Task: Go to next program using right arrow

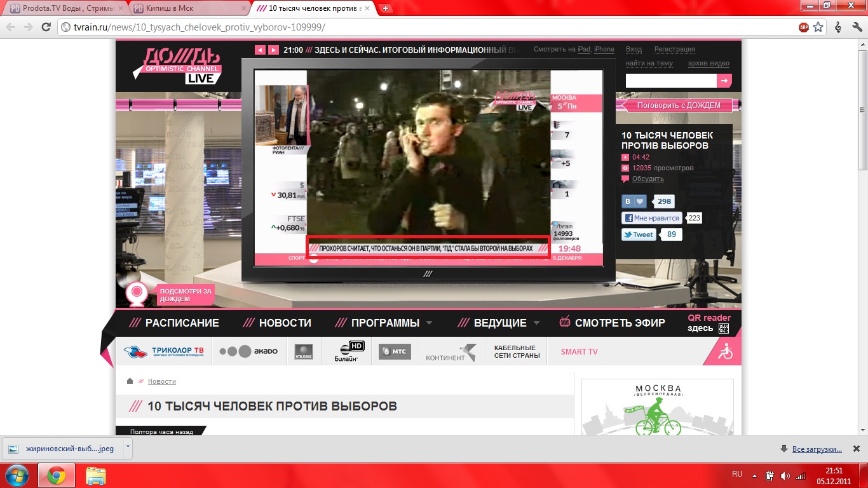Action: pos(273,50)
